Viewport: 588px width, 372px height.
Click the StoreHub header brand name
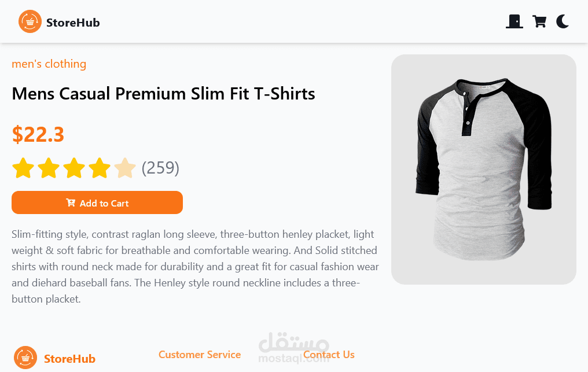point(73,23)
